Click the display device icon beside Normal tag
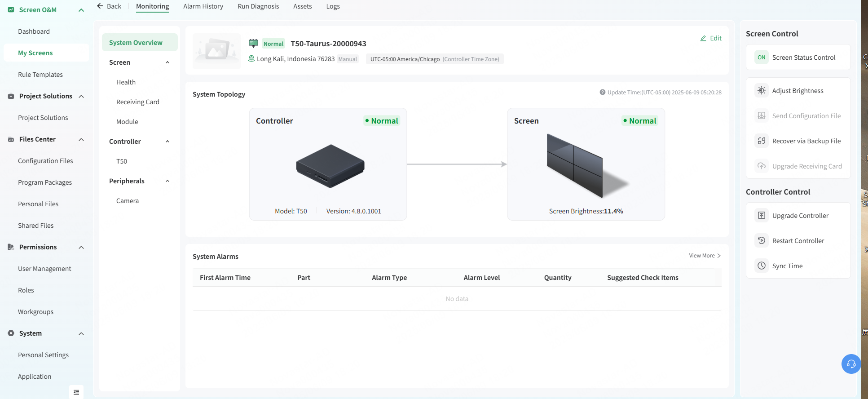868x399 pixels. pos(254,43)
